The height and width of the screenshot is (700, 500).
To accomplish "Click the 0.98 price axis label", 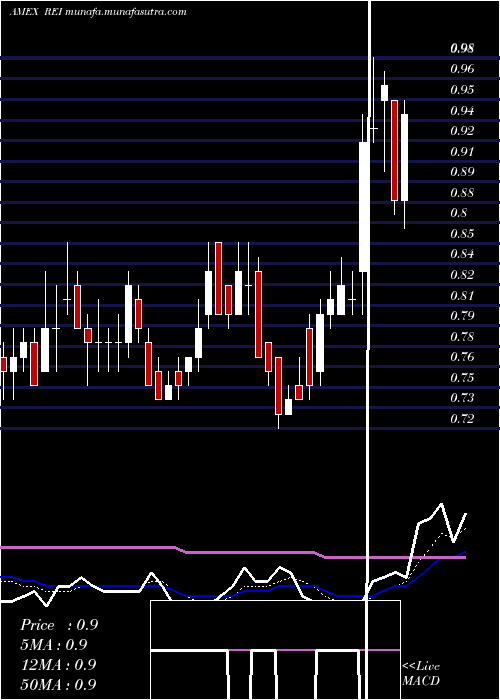I will (462, 48).
